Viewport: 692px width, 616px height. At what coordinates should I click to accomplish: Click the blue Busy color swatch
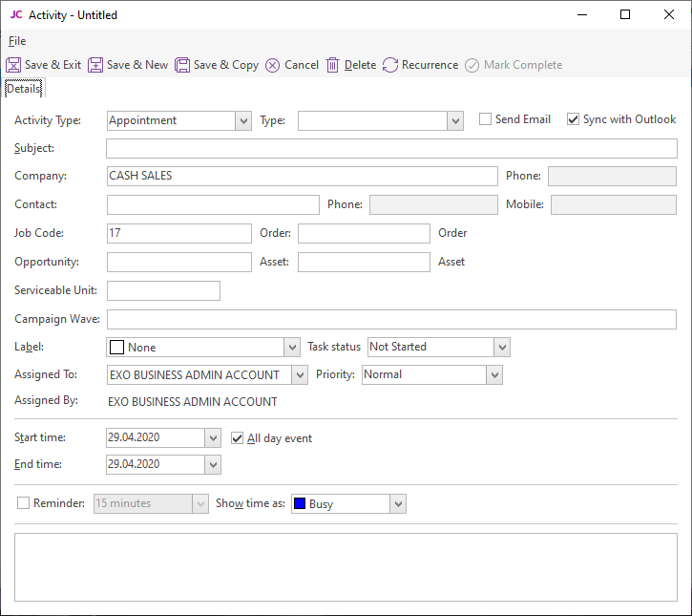pos(300,503)
